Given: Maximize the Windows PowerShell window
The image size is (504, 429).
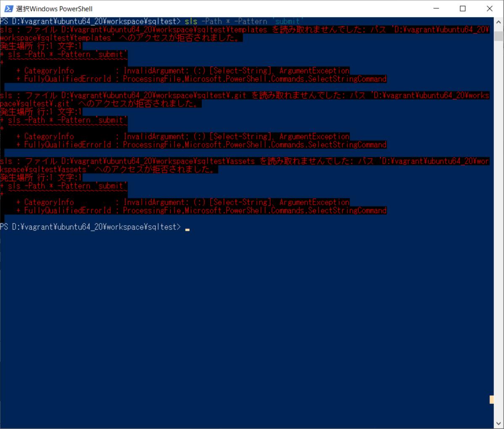Looking at the screenshot, I should pos(462,9).
